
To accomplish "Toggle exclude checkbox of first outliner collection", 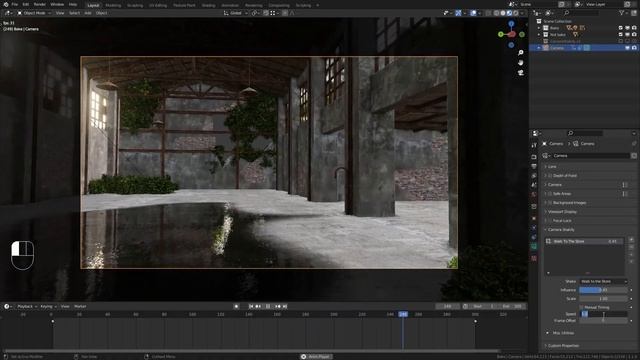I will click(620, 28).
